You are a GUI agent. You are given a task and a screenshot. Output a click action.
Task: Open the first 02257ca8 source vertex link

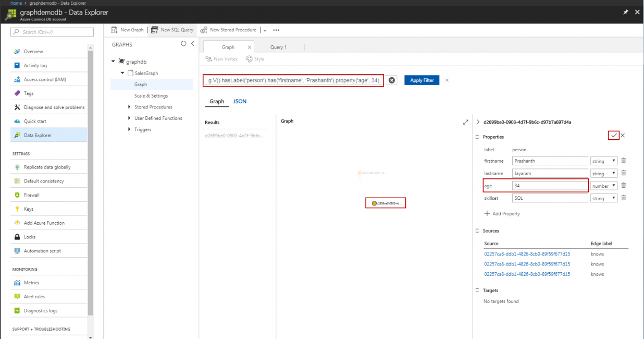click(x=527, y=254)
